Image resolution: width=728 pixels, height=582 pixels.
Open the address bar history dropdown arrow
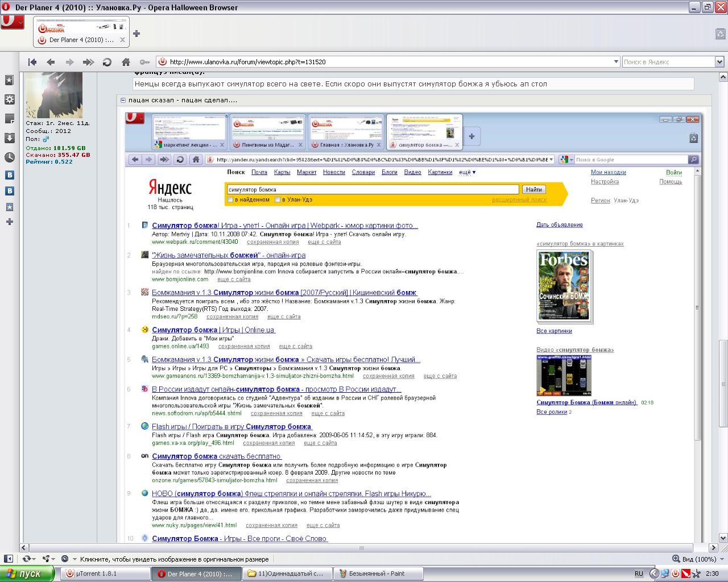pos(616,62)
